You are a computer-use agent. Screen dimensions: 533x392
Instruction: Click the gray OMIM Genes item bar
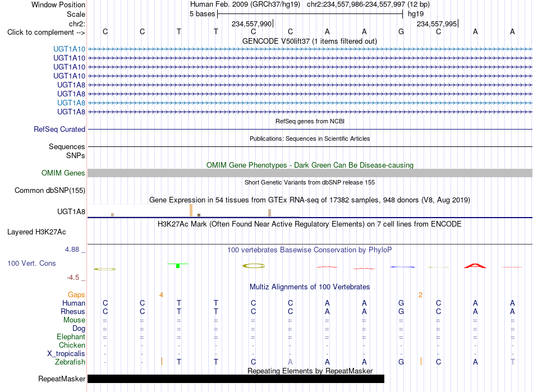point(310,173)
